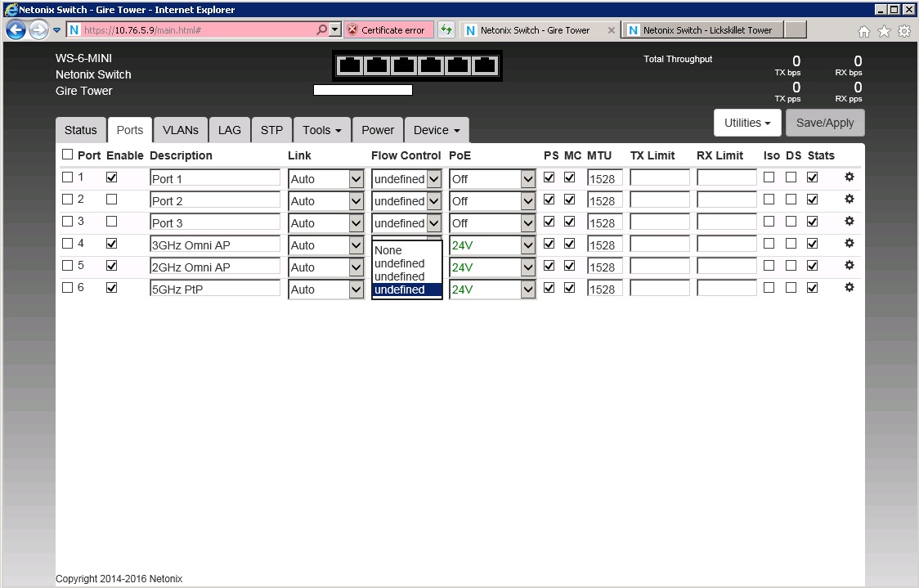Click the first port icon in switch diagram
The image size is (919, 588).
[349, 65]
